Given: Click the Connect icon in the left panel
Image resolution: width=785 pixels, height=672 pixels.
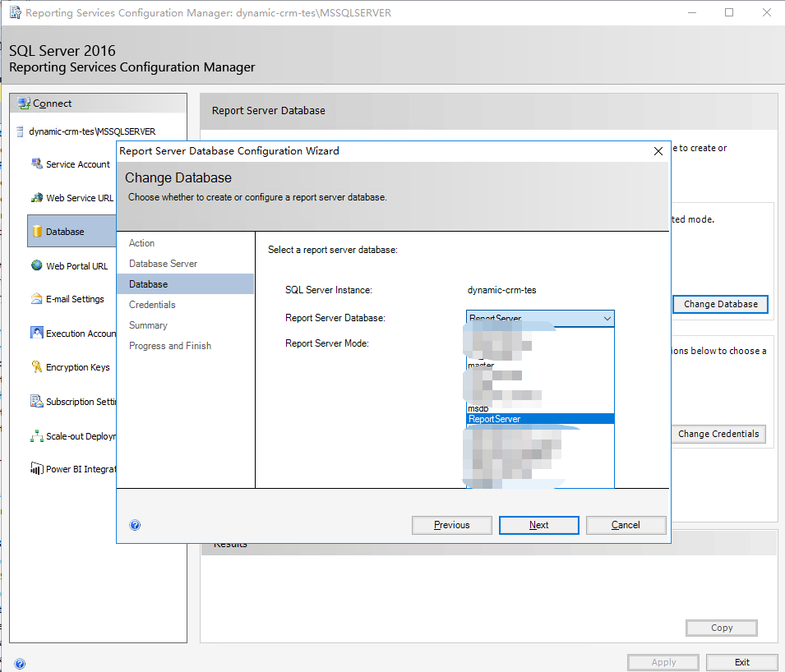Looking at the screenshot, I should click(x=24, y=103).
